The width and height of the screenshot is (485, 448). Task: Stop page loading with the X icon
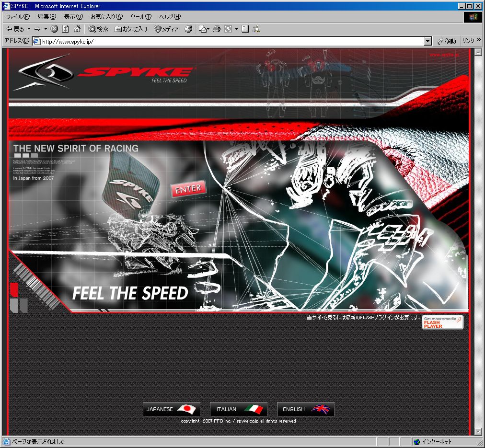pos(54,29)
